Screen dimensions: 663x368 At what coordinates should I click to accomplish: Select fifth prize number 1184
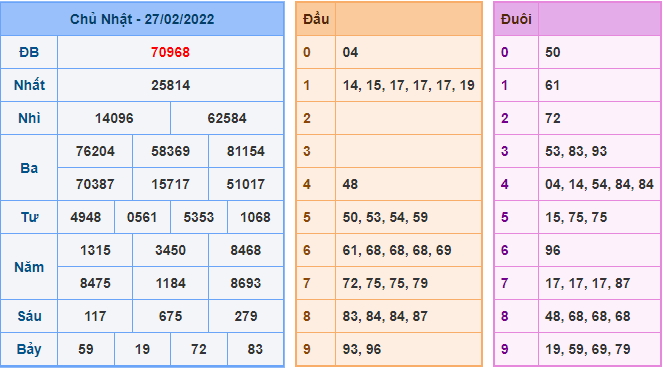170,283
